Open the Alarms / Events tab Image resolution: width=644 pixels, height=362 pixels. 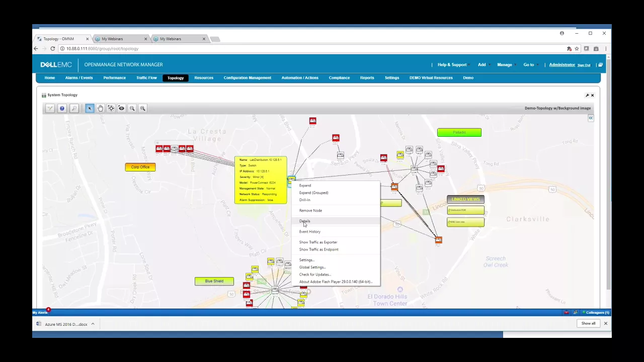pyautogui.click(x=79, y=78)
